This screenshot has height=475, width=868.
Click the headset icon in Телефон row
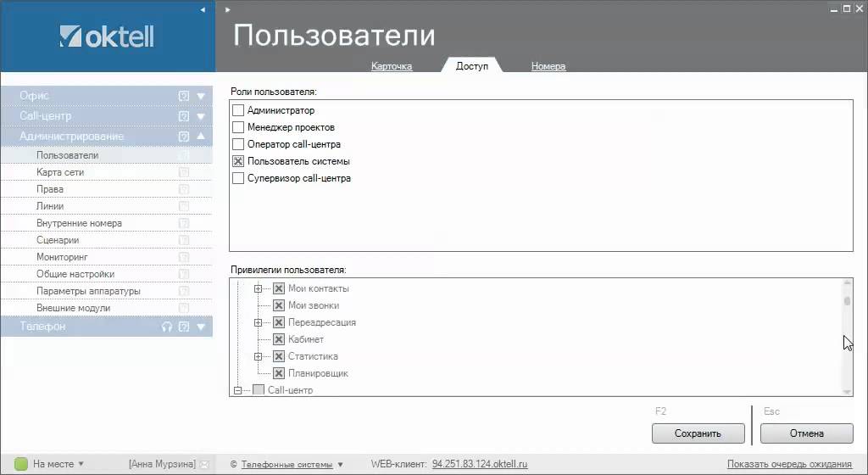(167, 327)
